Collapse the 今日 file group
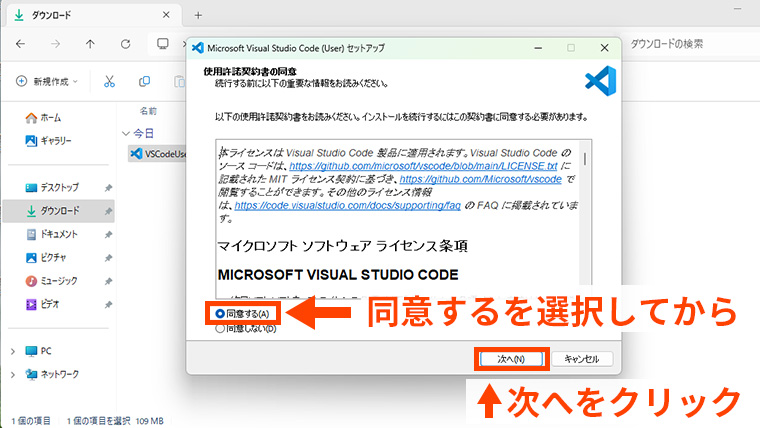Screen dimensions: 760x428 tap(125, 132)
